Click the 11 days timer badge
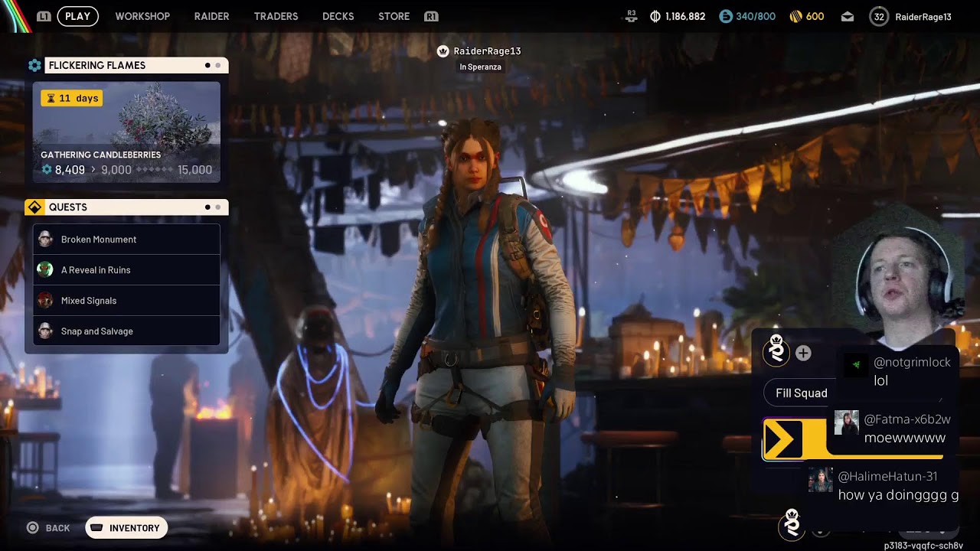This screenshot has height=551, width=980. [71, 98]
